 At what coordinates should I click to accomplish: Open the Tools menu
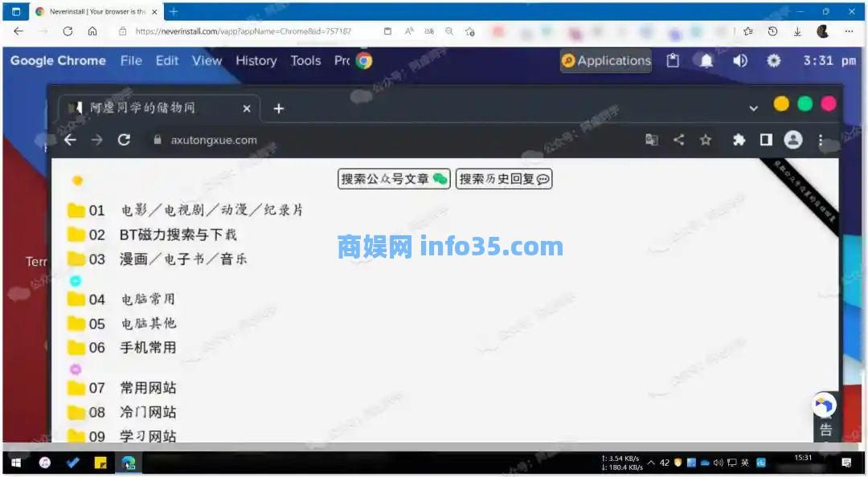[x=305, y=61]
